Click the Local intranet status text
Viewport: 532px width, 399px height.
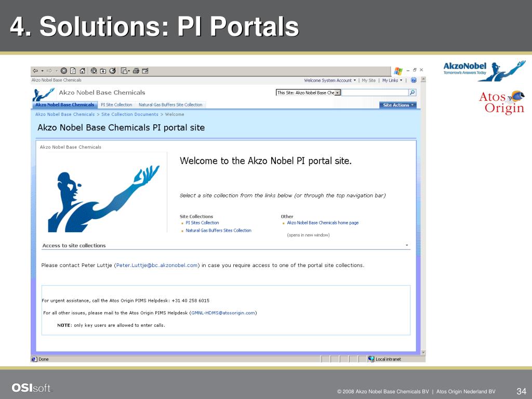coord(388,359)
